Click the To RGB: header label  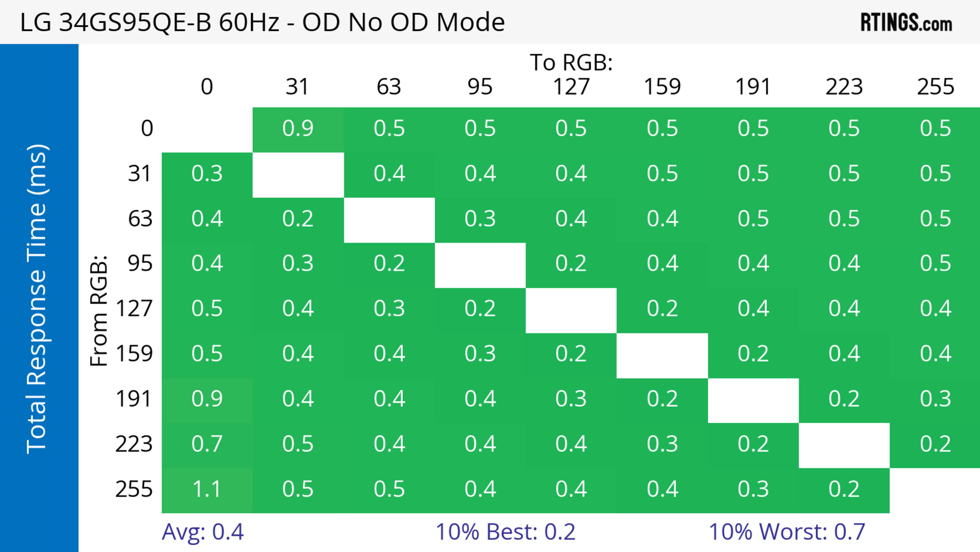571,62
